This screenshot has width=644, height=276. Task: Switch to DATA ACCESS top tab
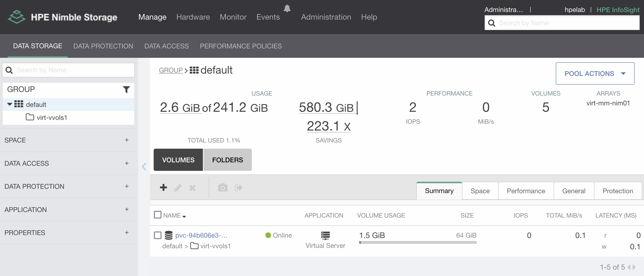point(166,46)
